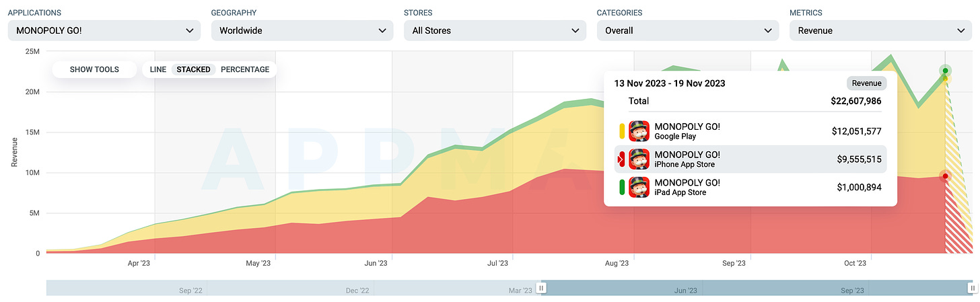Click the green data point on chart
This screenshot has width=980, height=302.
(x=945, y=71)
